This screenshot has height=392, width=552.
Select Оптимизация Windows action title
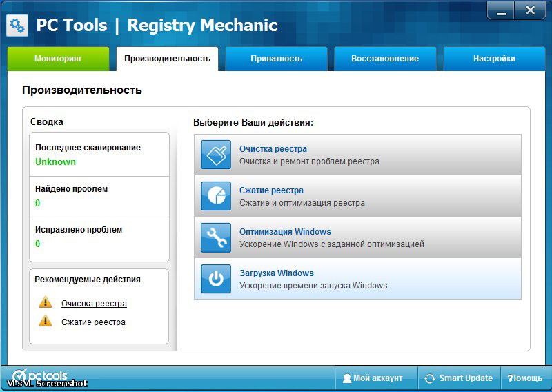pyautogui.click(x=285, y=232)
